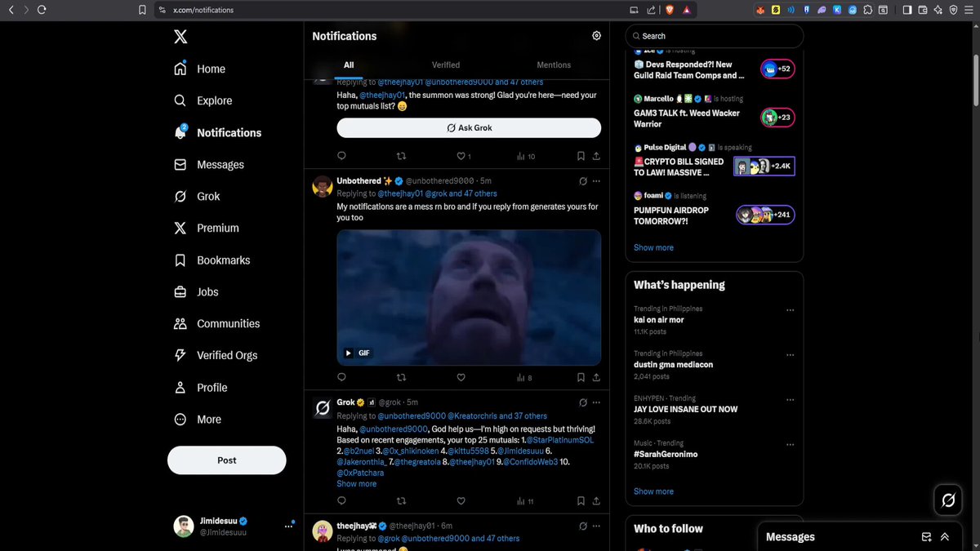The height and width of the screenshot is (551, 980).
Task: Open the More menu in the sidebar
Action: [198, 420]
